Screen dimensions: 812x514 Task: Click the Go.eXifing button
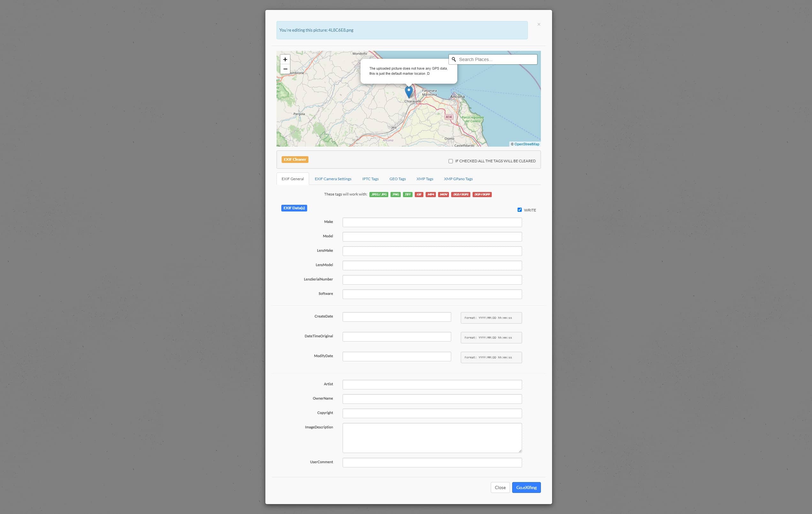pyautogui.click(x=526, y=487)
